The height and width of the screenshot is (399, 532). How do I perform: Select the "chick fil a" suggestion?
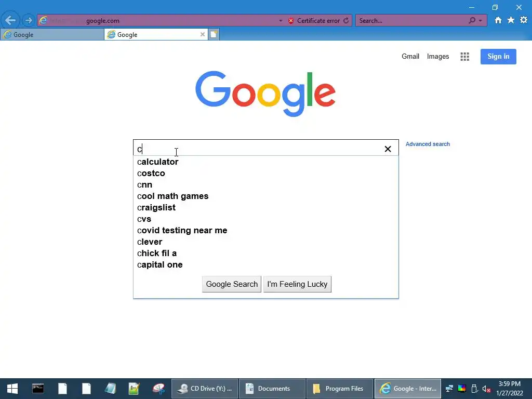(x=265, y=254)
